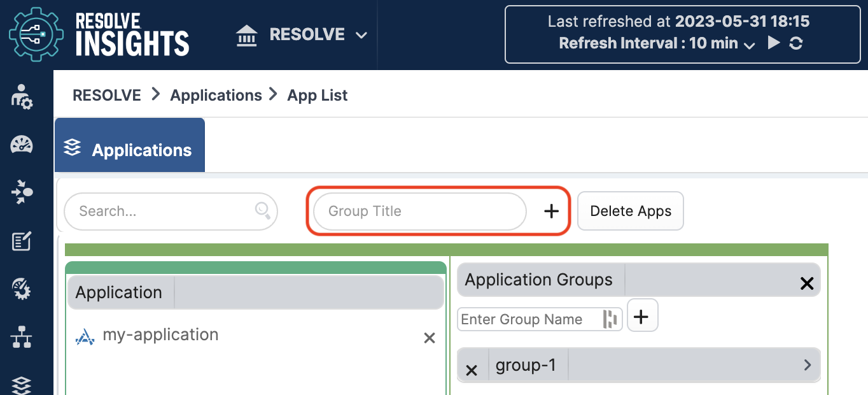Open the user settings sidebar icon
Viewport: 868px width, 395px height.
point(22,96)
